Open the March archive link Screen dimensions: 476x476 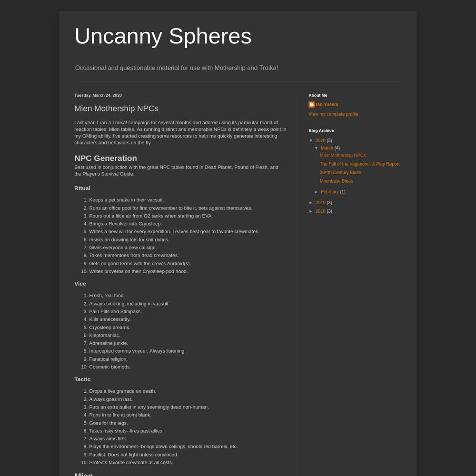(327, 148)
